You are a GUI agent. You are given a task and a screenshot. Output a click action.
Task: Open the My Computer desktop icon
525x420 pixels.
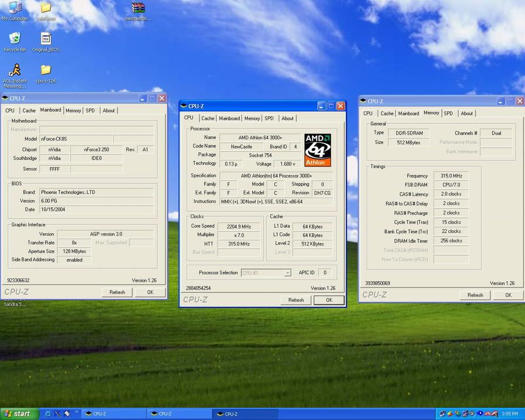coord(15,11)
